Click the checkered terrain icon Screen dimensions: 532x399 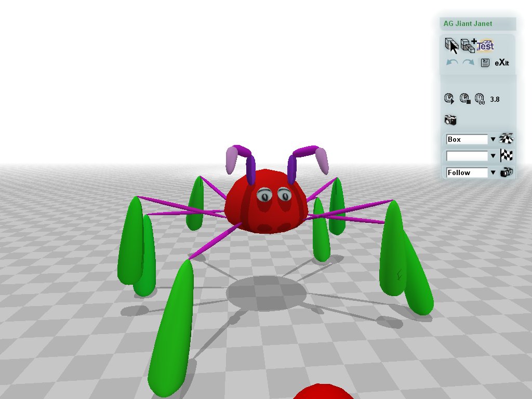tap(507, 139)
